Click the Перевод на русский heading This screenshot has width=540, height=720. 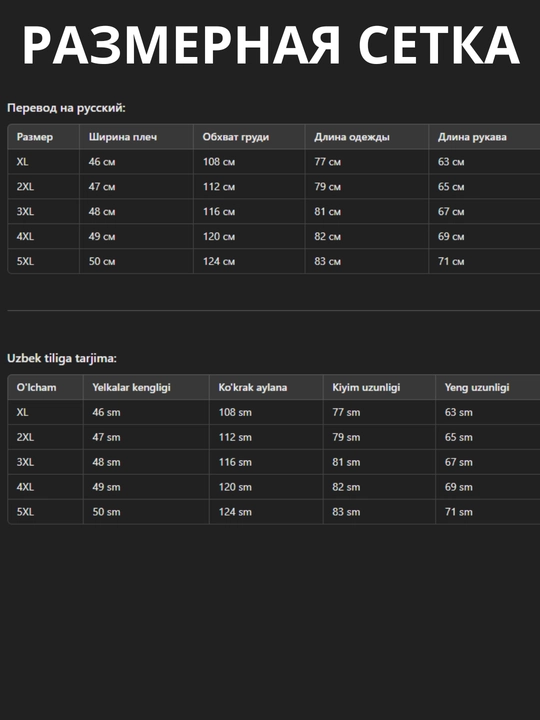(x=66, y=108)
